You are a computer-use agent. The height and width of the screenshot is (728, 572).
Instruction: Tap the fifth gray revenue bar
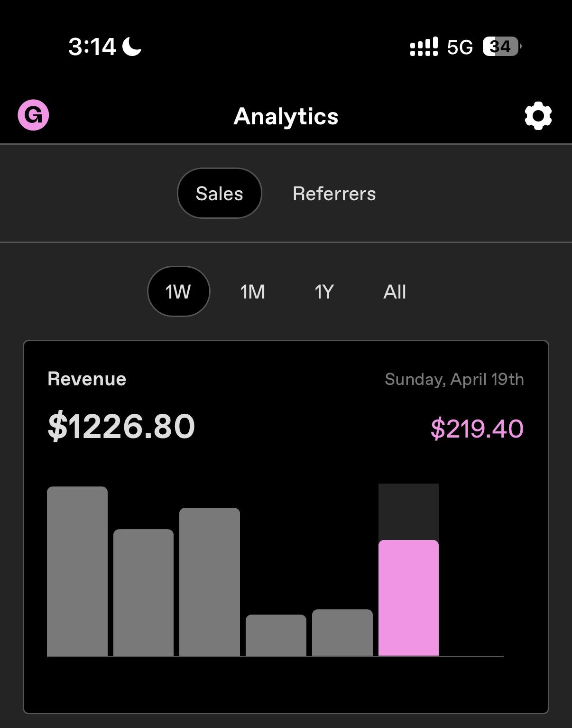(342, 633)
